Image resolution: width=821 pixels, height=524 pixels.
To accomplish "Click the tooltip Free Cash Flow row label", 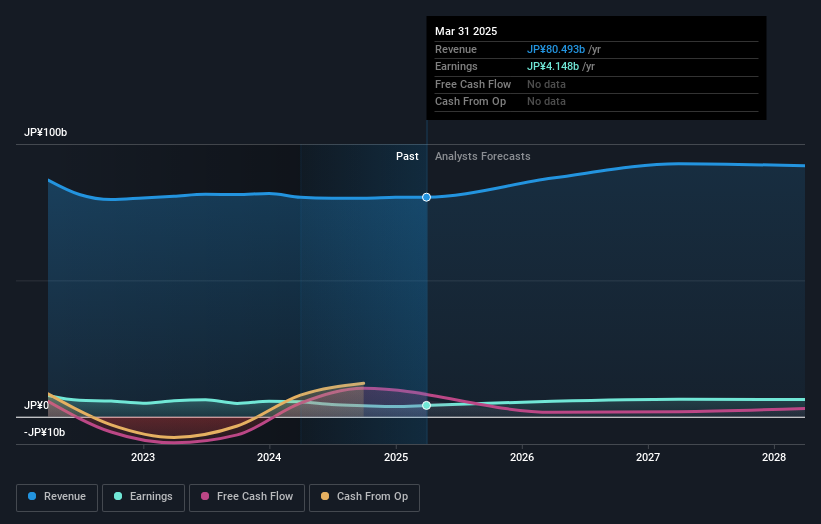I will click(x=473, y=84).
